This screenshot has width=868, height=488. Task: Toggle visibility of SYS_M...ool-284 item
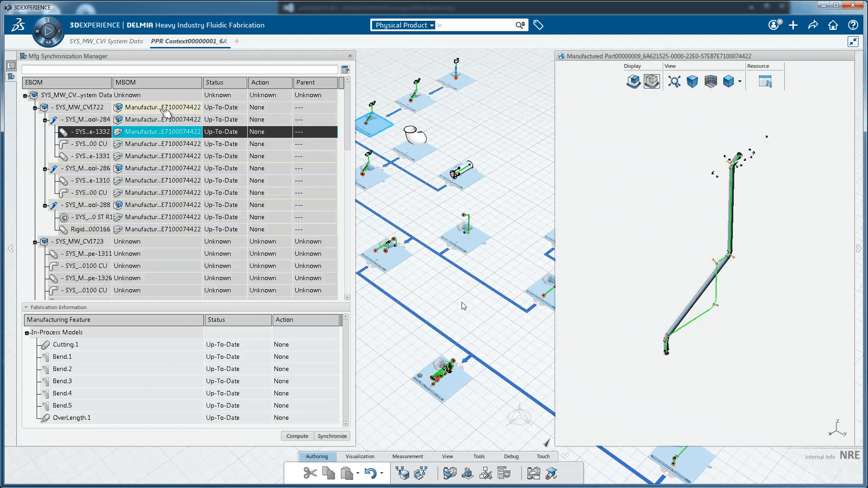pos(45,119)
